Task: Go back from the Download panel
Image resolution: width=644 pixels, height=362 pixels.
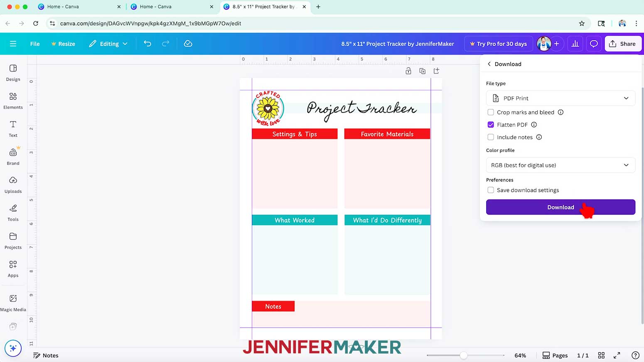Action: click(x=489, y=64)
